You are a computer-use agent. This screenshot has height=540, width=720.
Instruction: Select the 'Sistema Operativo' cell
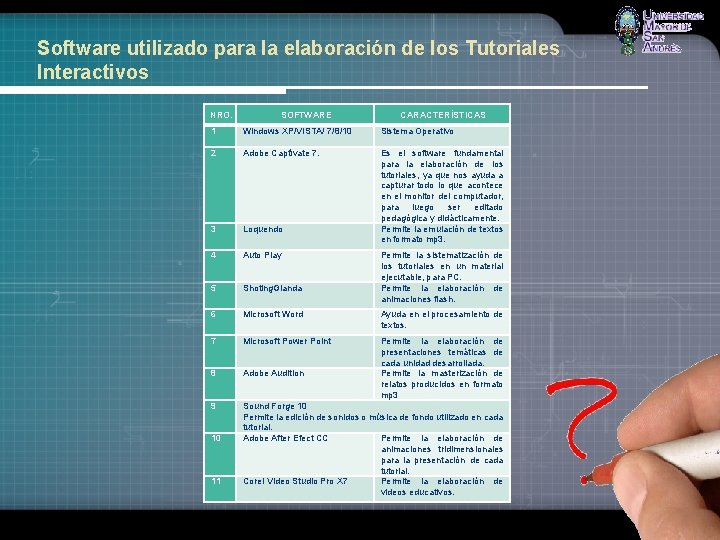(x=442, y=135)
